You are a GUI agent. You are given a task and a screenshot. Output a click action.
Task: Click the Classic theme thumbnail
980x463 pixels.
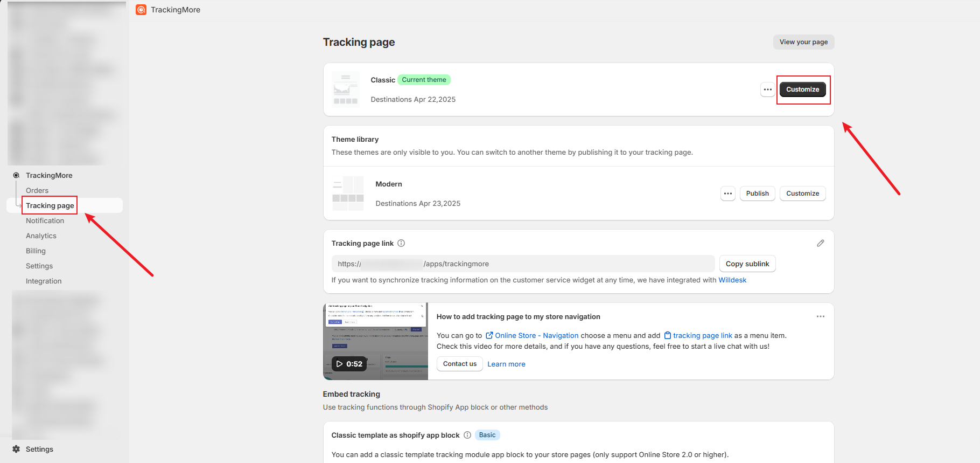346,89
